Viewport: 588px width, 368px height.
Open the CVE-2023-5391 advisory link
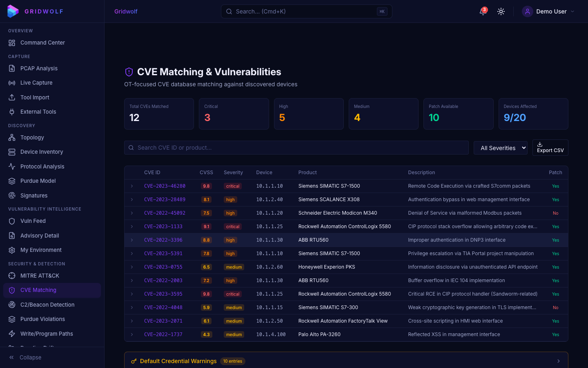[x=163, y=254]
